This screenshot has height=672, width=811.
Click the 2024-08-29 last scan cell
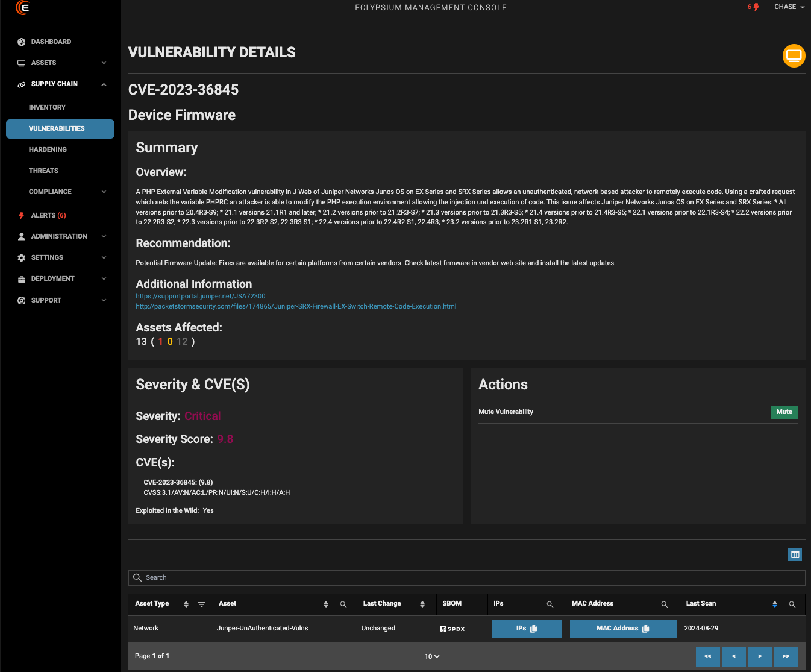pos(701,629)
